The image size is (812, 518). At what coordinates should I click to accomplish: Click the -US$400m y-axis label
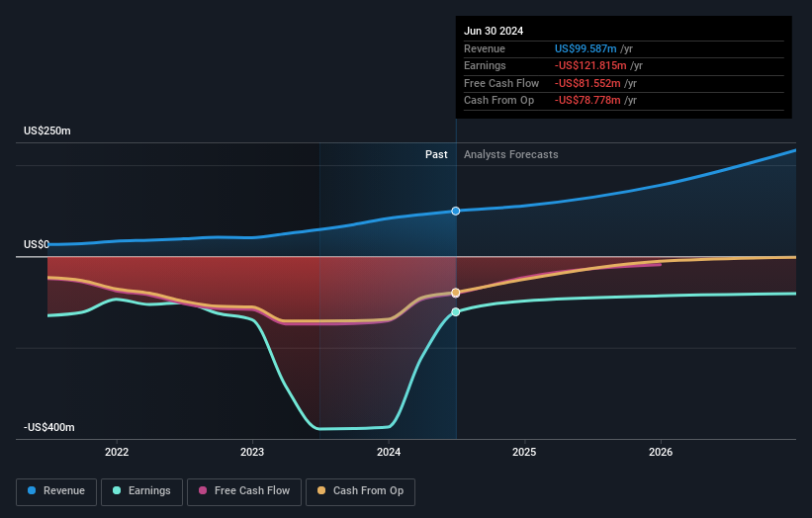click(x=49, y=427)
